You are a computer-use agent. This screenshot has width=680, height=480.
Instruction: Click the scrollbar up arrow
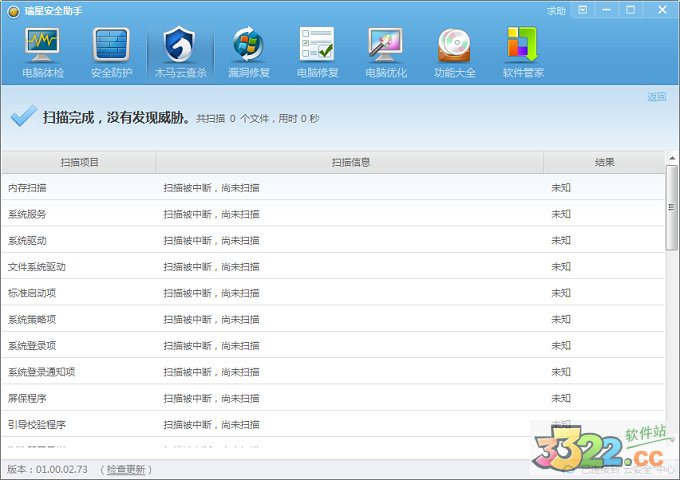point(672,158)
